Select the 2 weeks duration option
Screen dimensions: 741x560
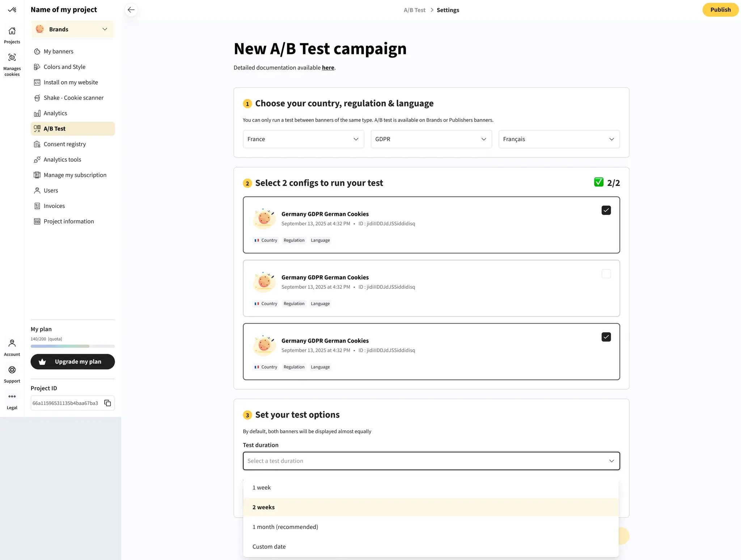tap(431, 507)
